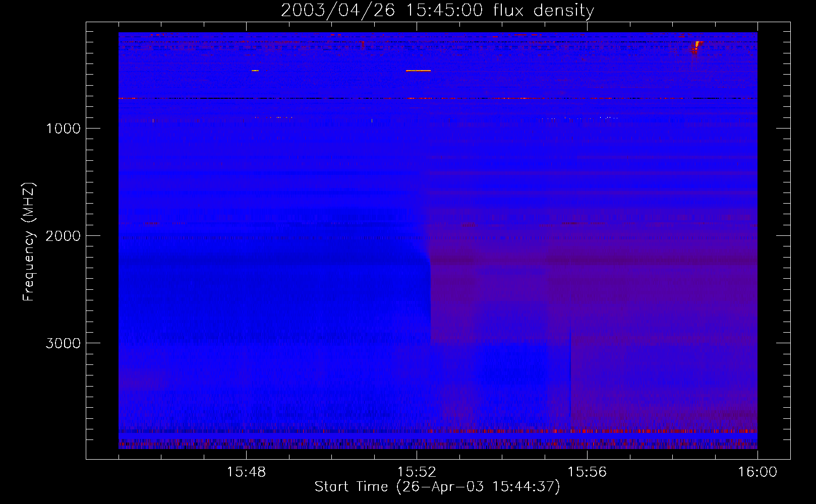This screenshot has width=816, height=504.
Task: Click the 2000 frequency tick label
Action: [64, 236]
